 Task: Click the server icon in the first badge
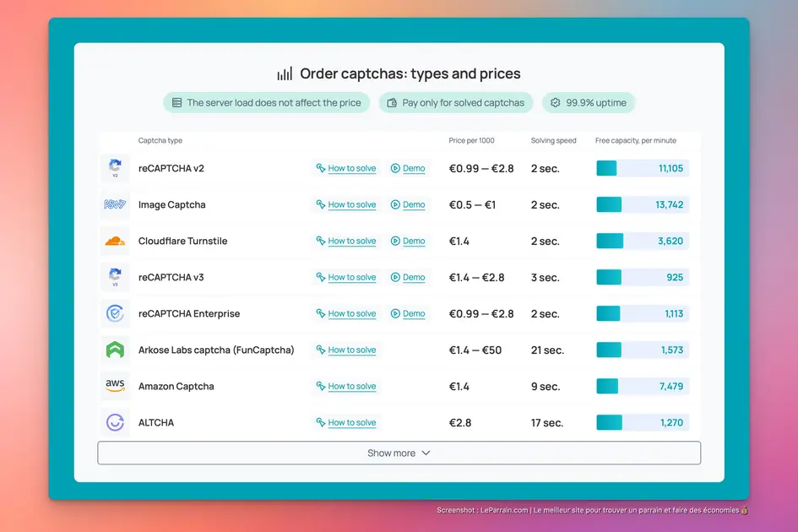(x=176, y=103)
